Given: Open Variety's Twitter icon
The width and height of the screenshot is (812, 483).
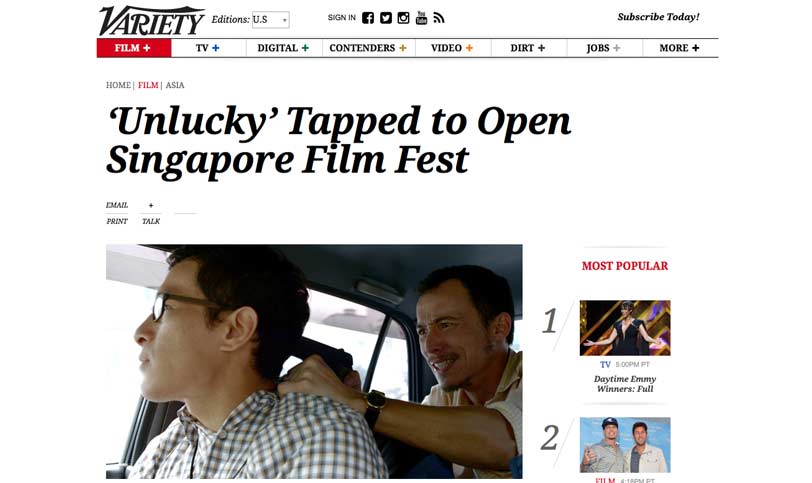Looking at the screenshot, I should 386,18.
